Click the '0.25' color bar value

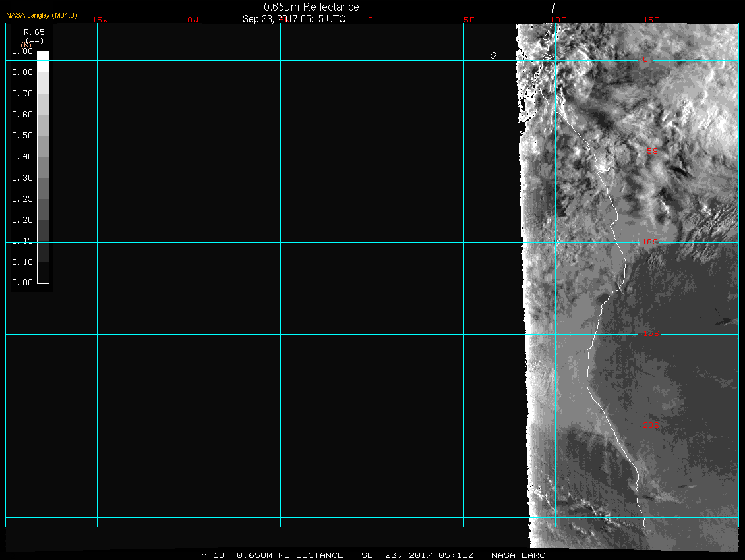[x=22, y=198]
